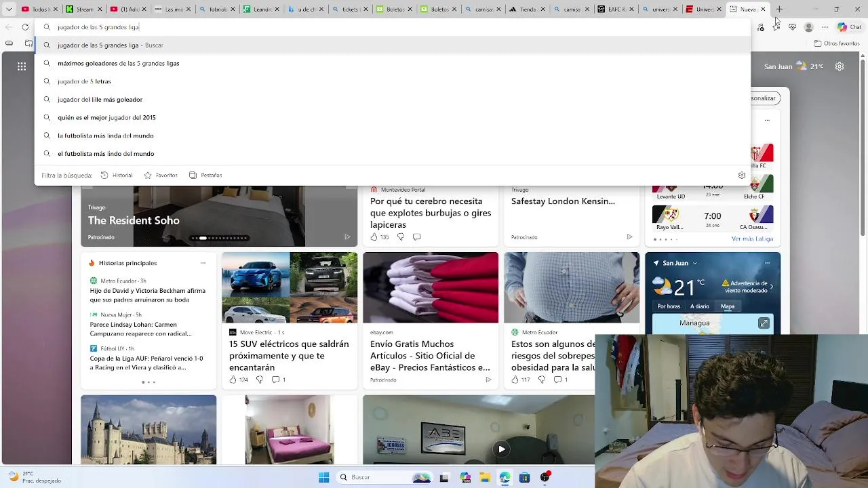Viewport: 868px width, 488px height.
Task: Open Microsoft Edge in the taskbar
Action: tap(505, 477)
